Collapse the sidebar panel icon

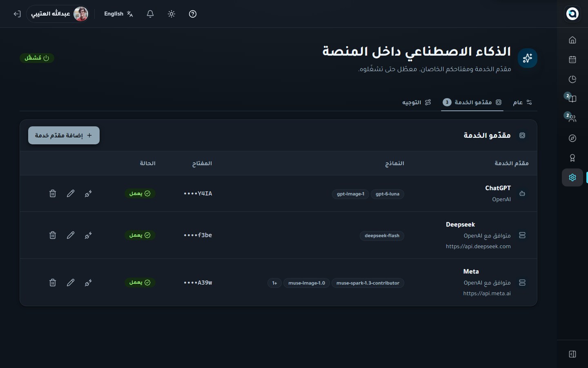coord(572,354)
